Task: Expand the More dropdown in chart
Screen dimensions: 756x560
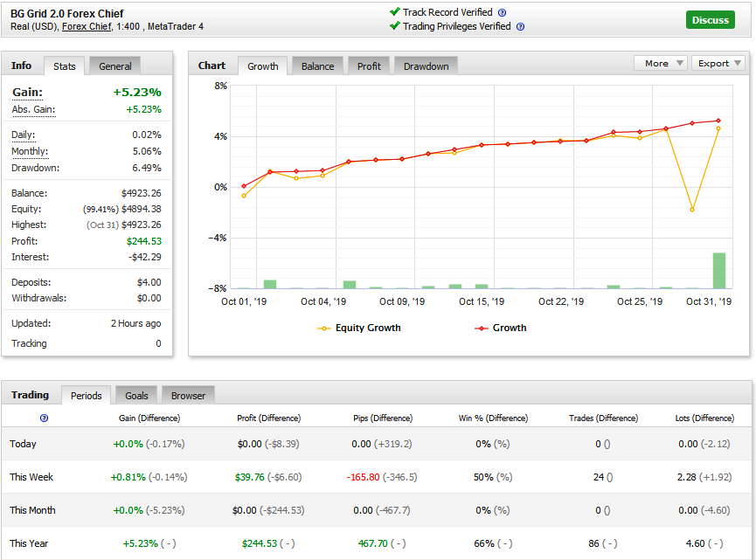Action: (660, 63)
